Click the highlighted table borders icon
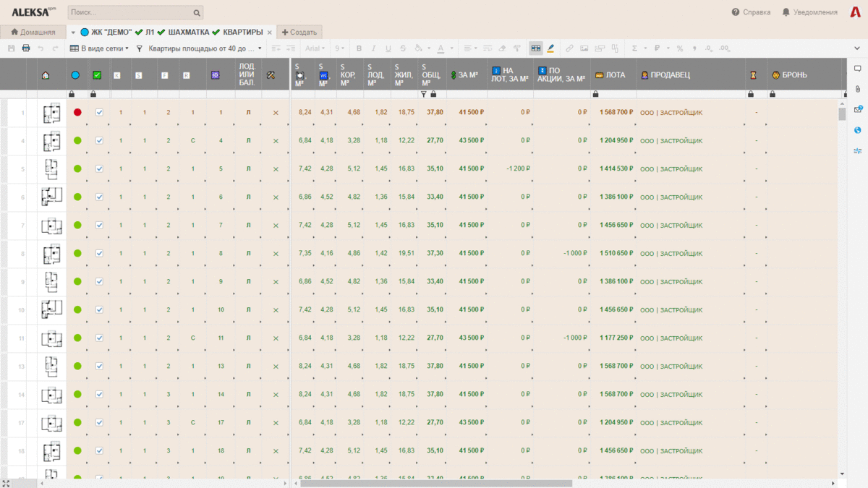Screen dimensions: 868x488 point(535,48)
